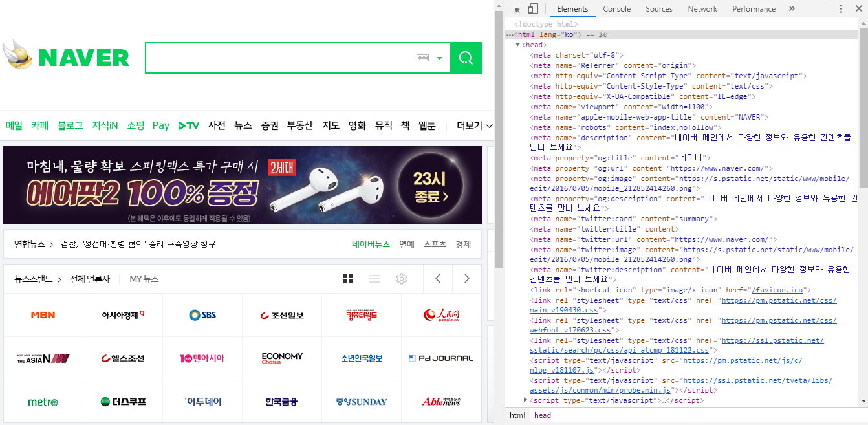The height and width of the screenshot is (425, 868).
Task: Open the Naver TV icon link
Action: pos(189,125)
